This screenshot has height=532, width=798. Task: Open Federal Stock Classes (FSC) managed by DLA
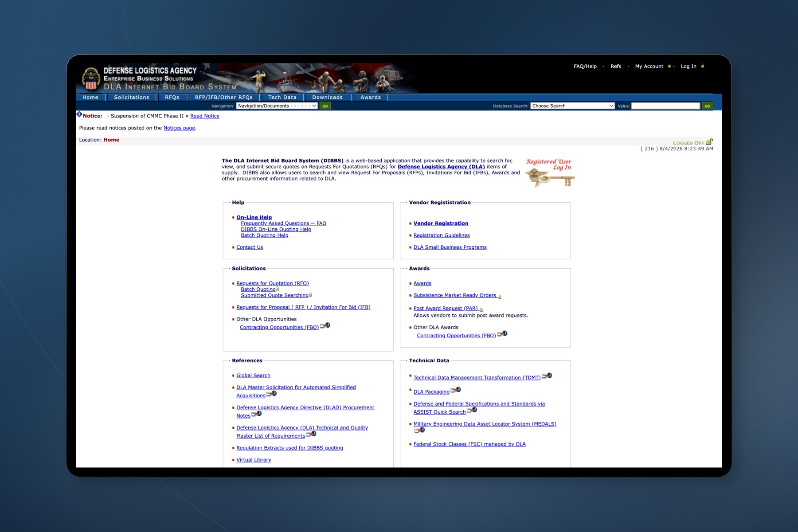pyautogui.click(x=469, y=444)
